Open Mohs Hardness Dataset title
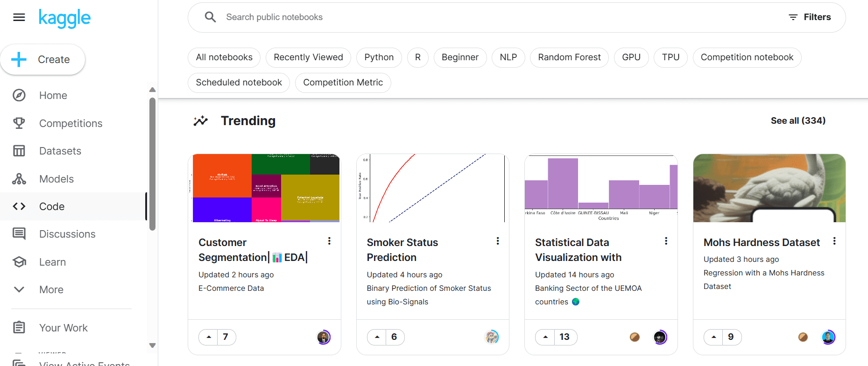The width and height of the screenshot is (868, 366). point(762,242)
